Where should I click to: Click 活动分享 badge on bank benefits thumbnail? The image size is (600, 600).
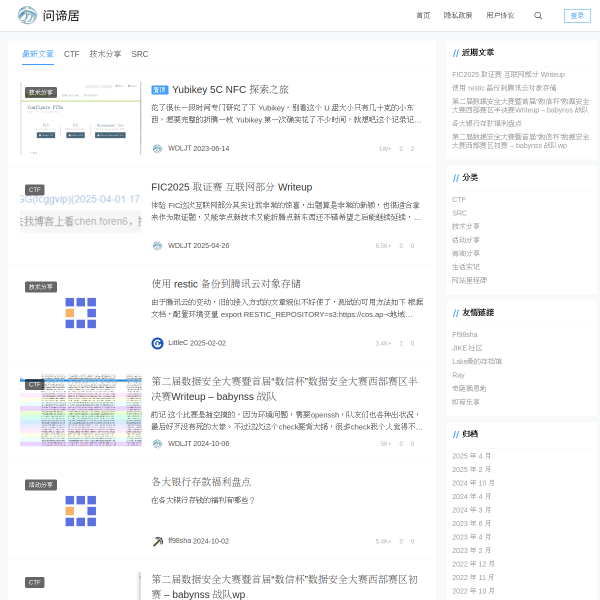coord(41,484)
